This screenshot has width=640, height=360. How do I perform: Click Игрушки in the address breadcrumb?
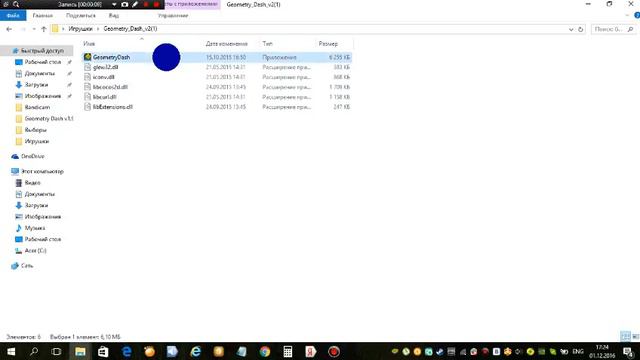click(80, 29)
